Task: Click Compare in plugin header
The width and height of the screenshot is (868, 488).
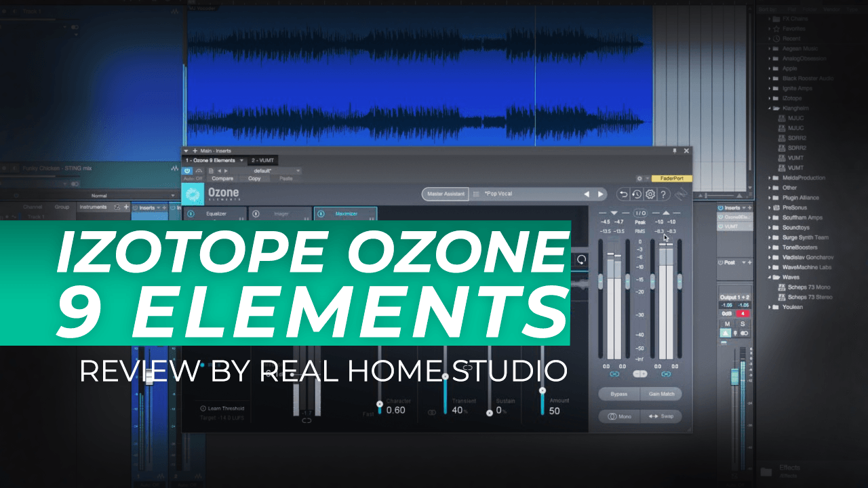Action: [222, 178]
